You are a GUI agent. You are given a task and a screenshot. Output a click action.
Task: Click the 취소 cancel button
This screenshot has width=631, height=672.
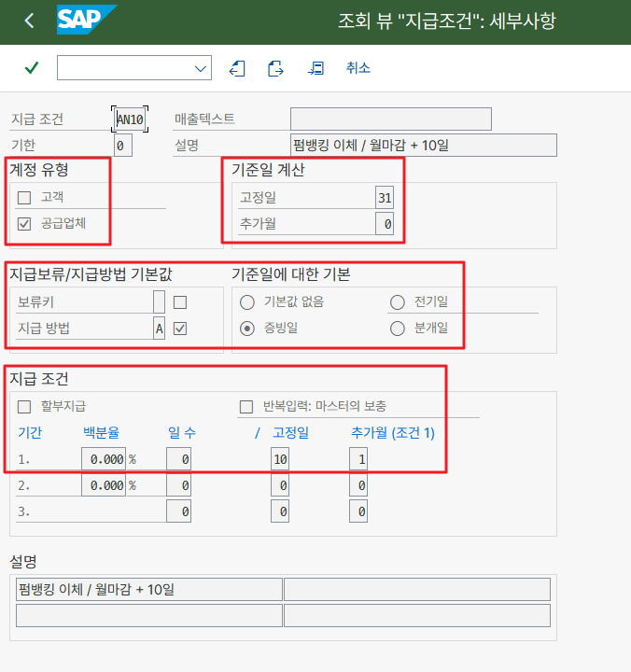coord(358,68)
